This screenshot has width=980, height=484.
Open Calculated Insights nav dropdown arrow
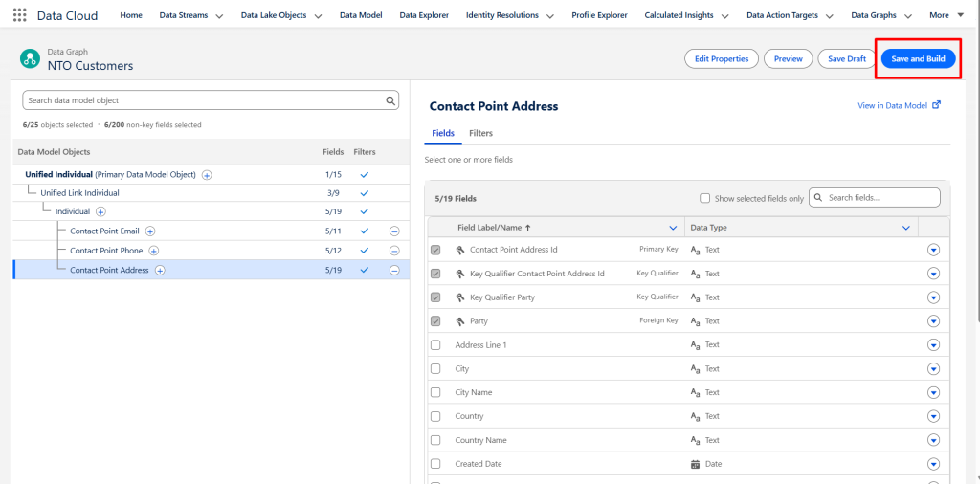click(724, 16)
